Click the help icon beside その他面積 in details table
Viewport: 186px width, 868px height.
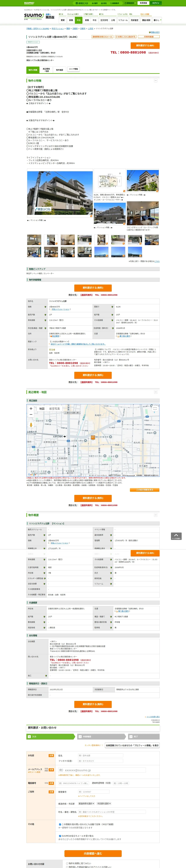112,320
